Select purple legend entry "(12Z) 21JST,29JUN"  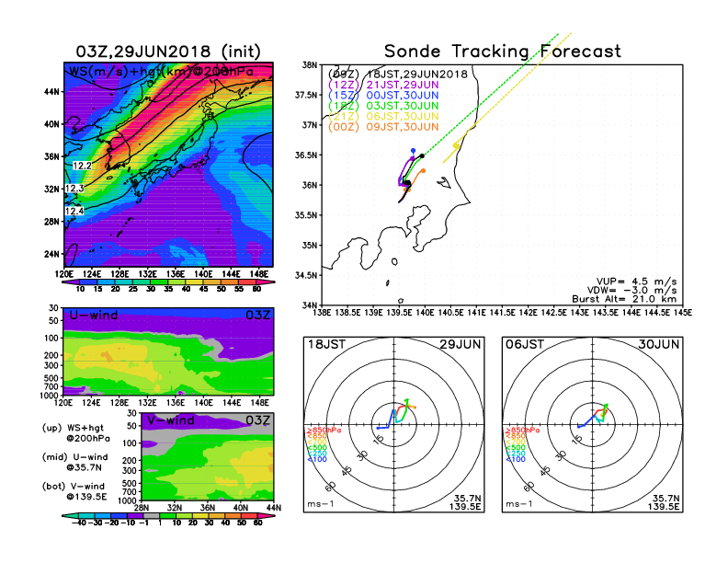click(383, 85)
